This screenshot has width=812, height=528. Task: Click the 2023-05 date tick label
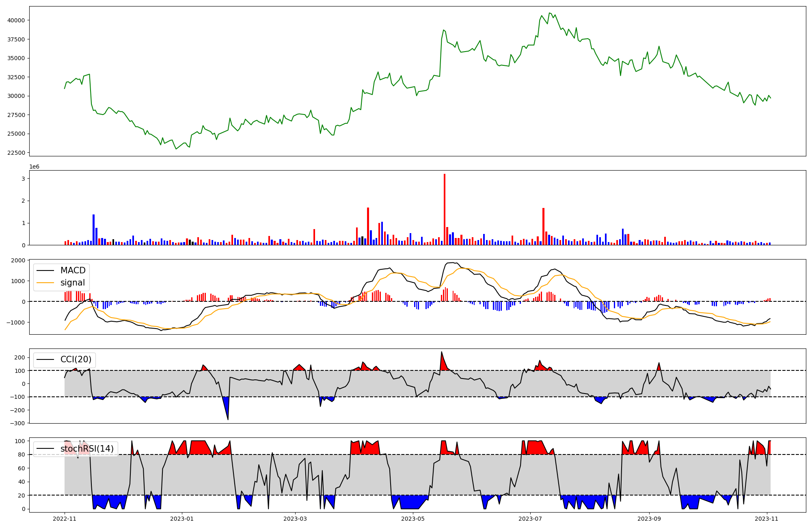point(413,519)
